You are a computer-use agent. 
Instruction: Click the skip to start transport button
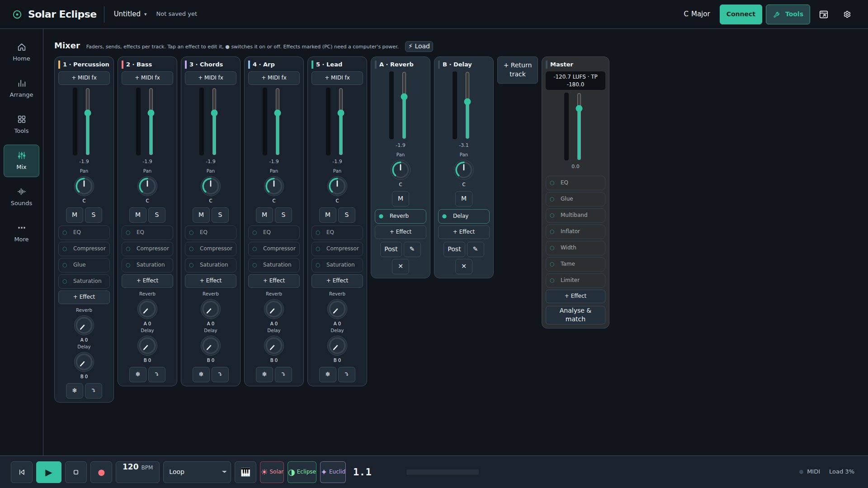point(22,472)
